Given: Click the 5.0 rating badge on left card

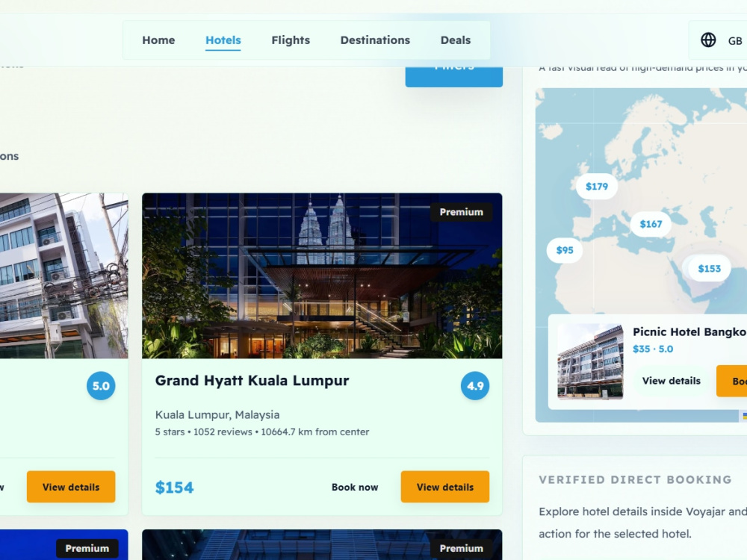Looking at the screenshot, I should pos(101,386).
